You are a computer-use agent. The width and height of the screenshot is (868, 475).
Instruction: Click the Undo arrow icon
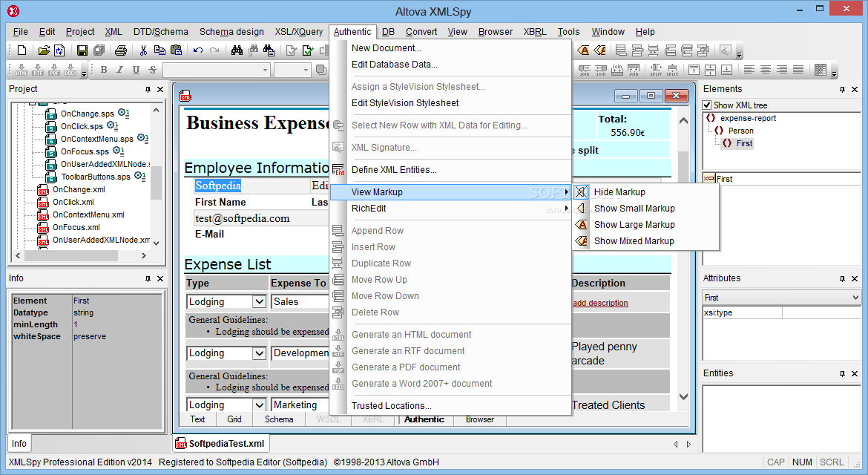tap(197, 50)
